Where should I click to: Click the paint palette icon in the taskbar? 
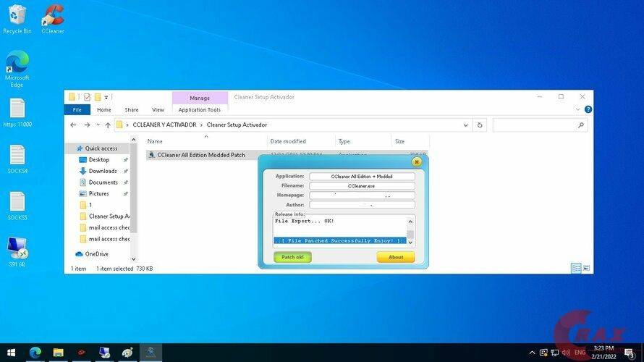coord(127,353)
